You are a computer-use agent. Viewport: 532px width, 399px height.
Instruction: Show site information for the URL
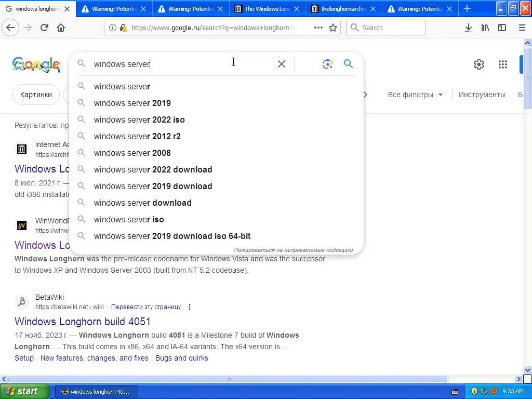113,28
